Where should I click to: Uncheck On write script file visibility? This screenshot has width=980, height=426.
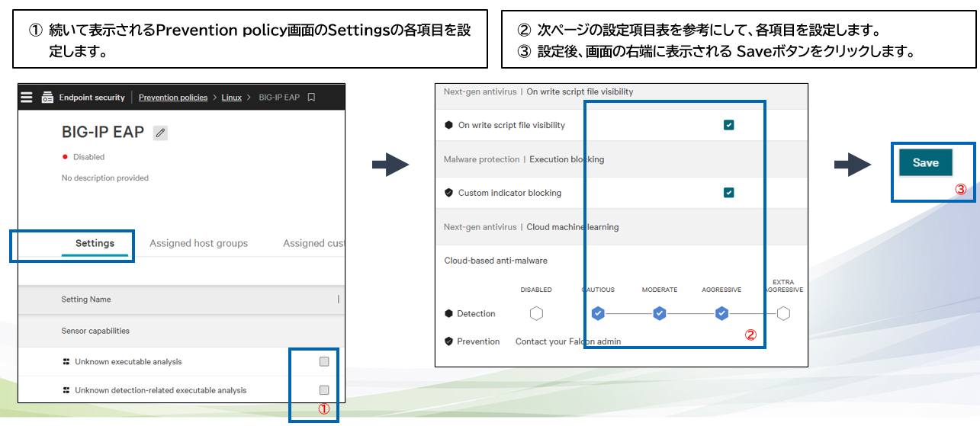point(728,125)
